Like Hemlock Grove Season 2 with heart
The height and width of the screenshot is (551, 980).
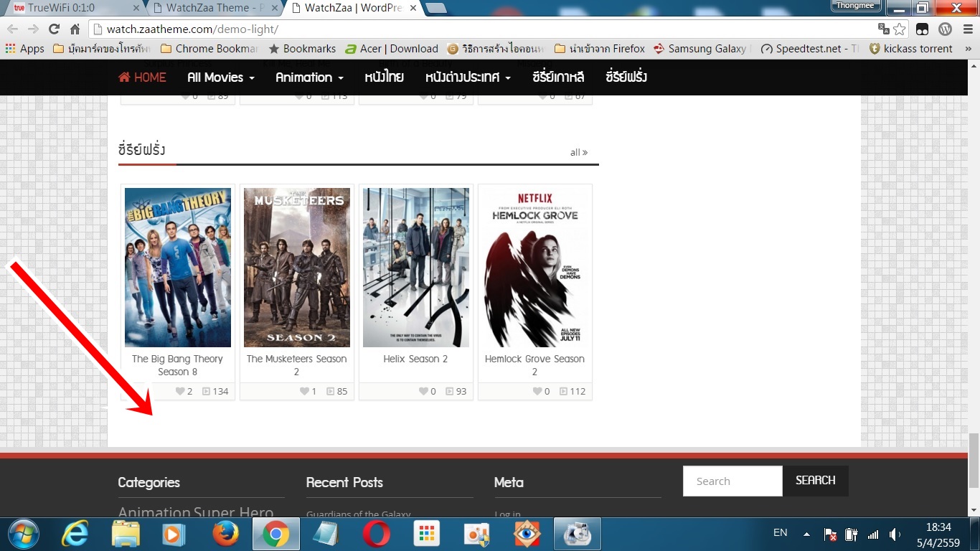tap(537, 392)
